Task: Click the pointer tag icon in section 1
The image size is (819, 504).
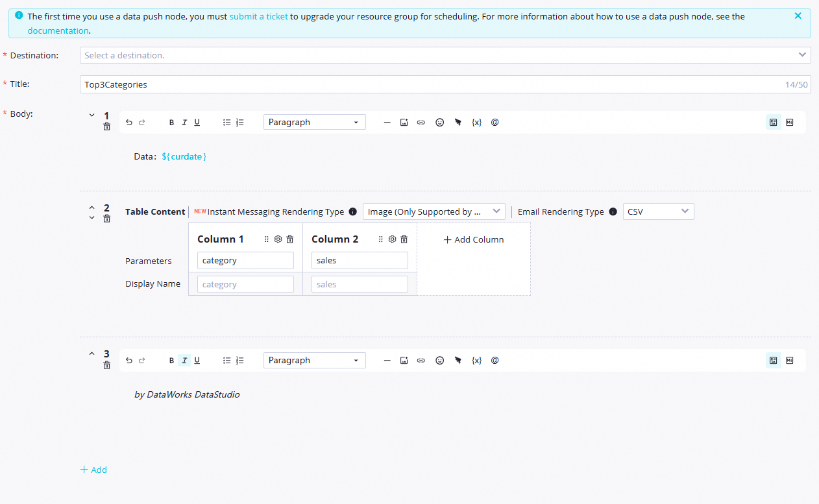Action: pyautogui.click(x=458, y=122)
